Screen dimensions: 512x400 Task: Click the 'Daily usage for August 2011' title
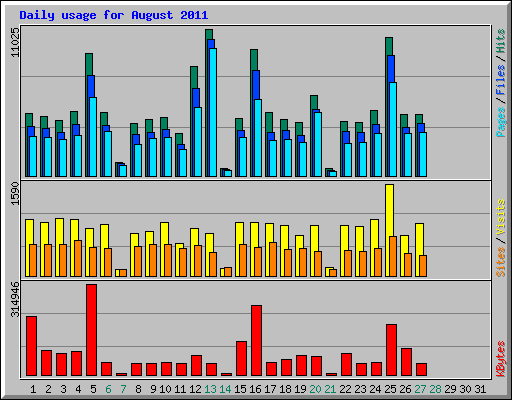pyautogui.click(x=114, y=16)
